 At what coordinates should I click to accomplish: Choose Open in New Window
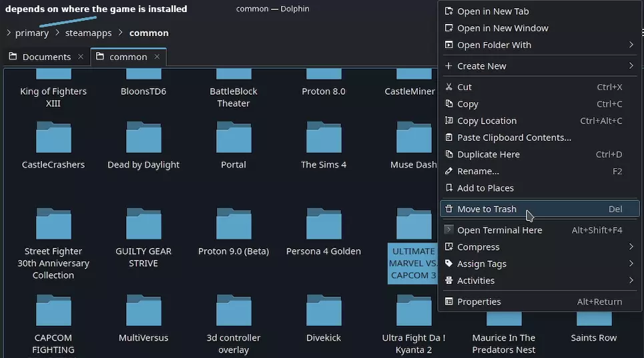(540, 28)
